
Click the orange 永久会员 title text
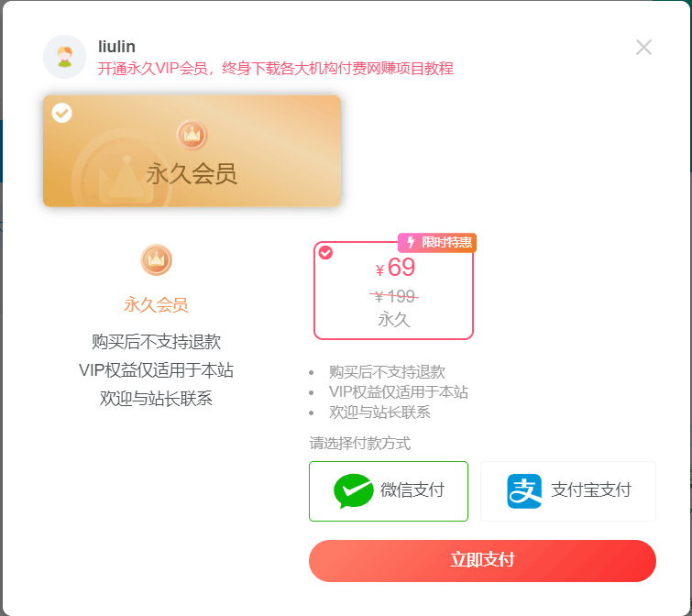(156, 305)
